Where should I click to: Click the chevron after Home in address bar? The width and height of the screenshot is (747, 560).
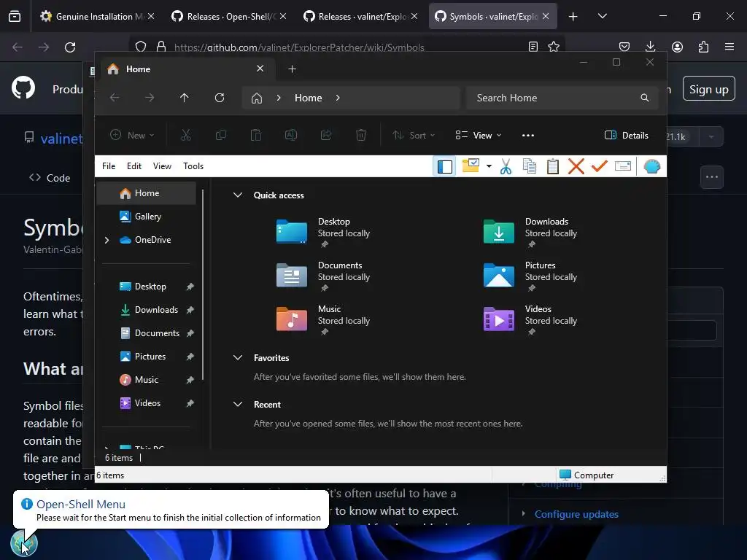pos(338,98)
